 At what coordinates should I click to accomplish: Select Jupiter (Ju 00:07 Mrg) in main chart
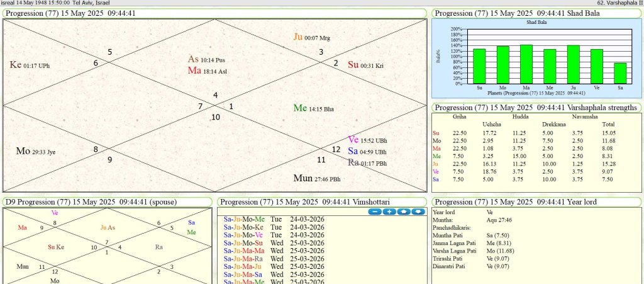click(312, 37)
